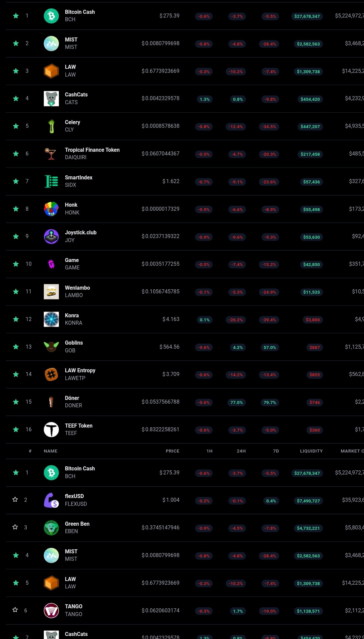Click the TANGO token logo
This screenshot has height=639, width=364.
click(51, 610)
